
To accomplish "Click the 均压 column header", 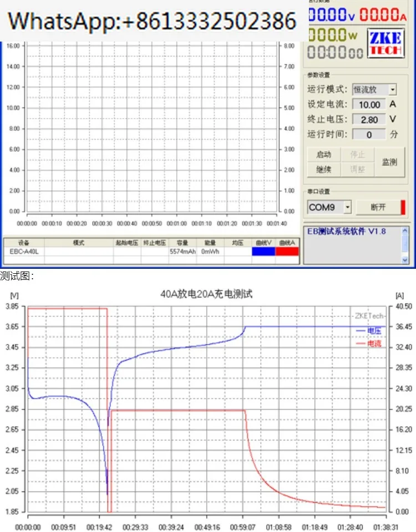I will 238,243.
